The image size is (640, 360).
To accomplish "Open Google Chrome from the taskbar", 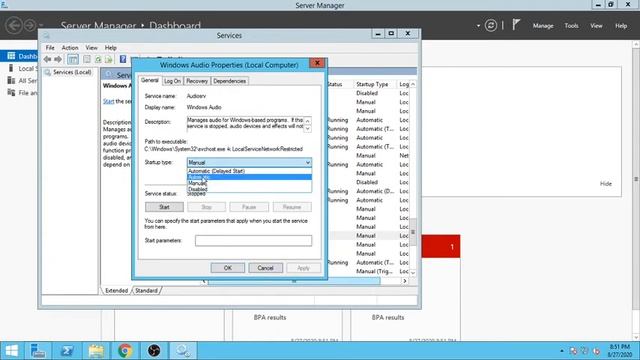I will [x=125, y=351].
